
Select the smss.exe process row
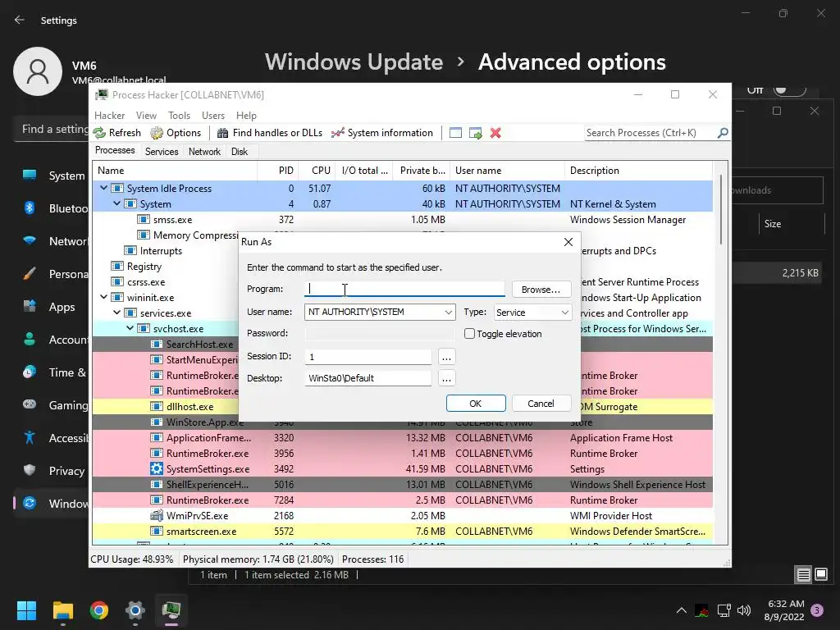pos(402,220)
